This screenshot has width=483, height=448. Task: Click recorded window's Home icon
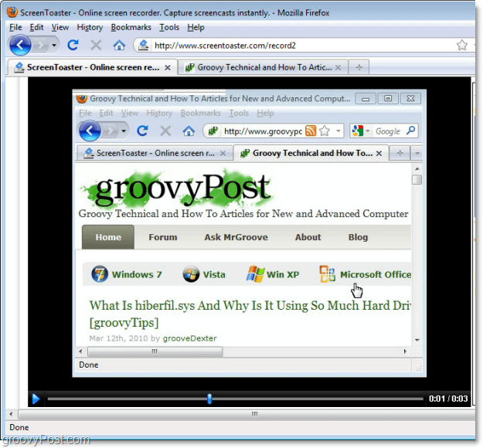(189, 131)
